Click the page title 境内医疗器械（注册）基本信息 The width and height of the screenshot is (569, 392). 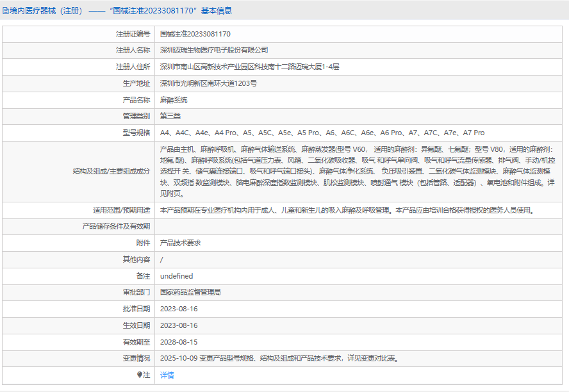coord(120,11)
